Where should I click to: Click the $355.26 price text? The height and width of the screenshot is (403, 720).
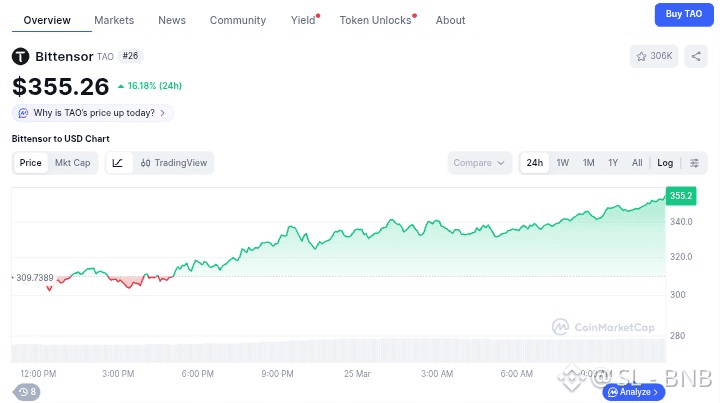click(61, 86)
